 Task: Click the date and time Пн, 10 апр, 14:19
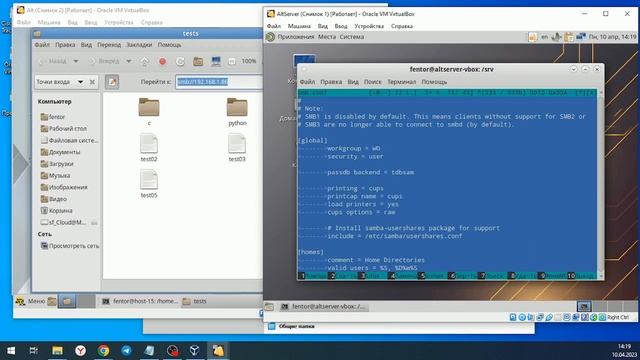point(612,37)
